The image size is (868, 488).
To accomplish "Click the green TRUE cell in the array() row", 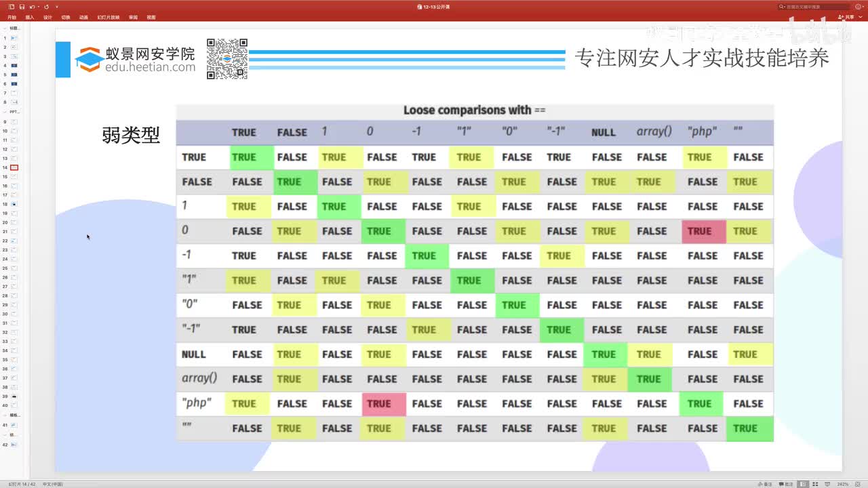I will click(x=649, y=380).
